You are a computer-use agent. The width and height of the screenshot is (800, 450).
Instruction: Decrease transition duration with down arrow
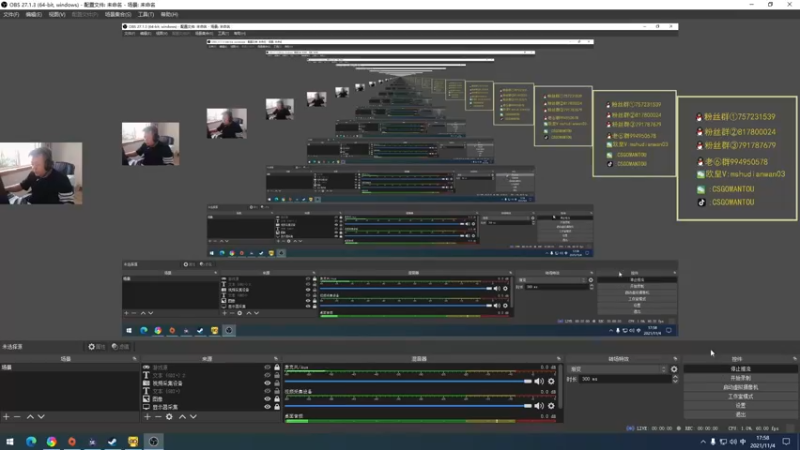point(676,381)
